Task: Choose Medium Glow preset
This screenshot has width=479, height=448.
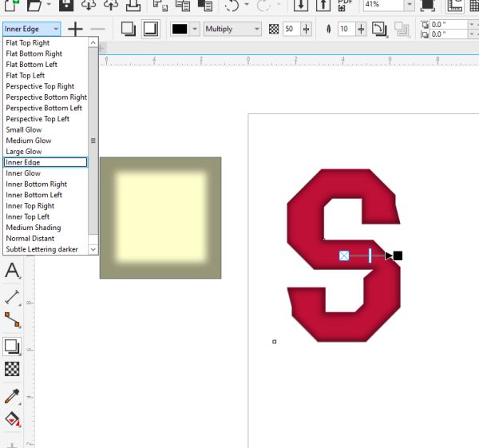Action: coord(46,141)
